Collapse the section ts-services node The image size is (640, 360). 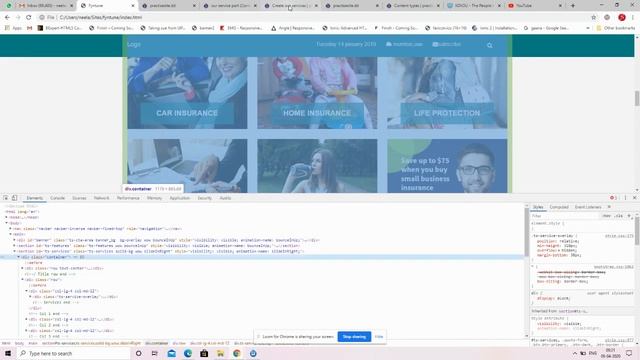coord(15,251)
